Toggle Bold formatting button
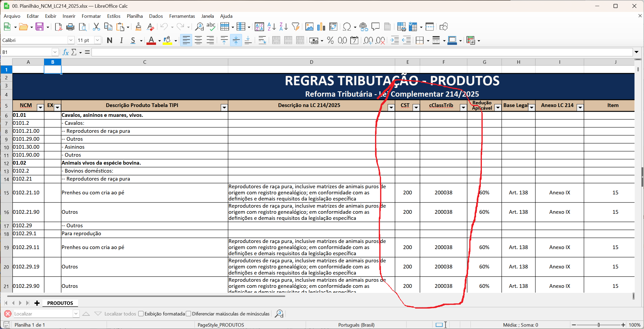 click(109, 40)
